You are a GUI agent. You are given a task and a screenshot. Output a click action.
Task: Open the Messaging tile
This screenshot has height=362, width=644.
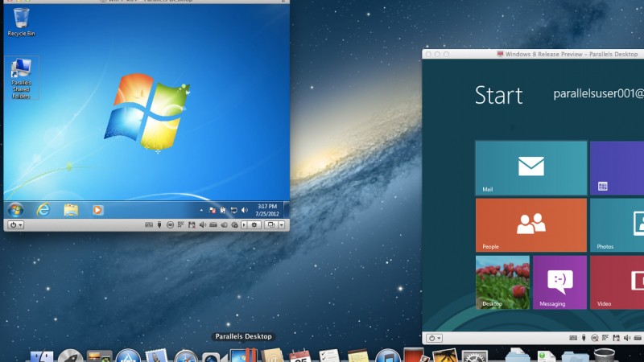tap(559, 282)
